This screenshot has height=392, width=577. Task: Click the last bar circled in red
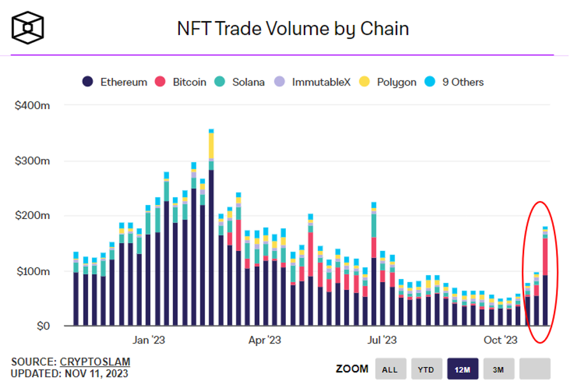point(545,276)
